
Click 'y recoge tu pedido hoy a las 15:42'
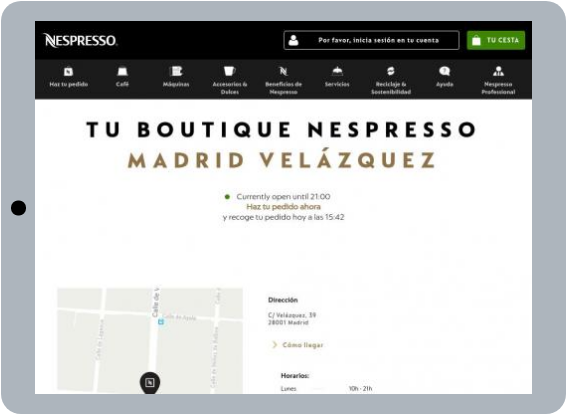click(284, 217)
